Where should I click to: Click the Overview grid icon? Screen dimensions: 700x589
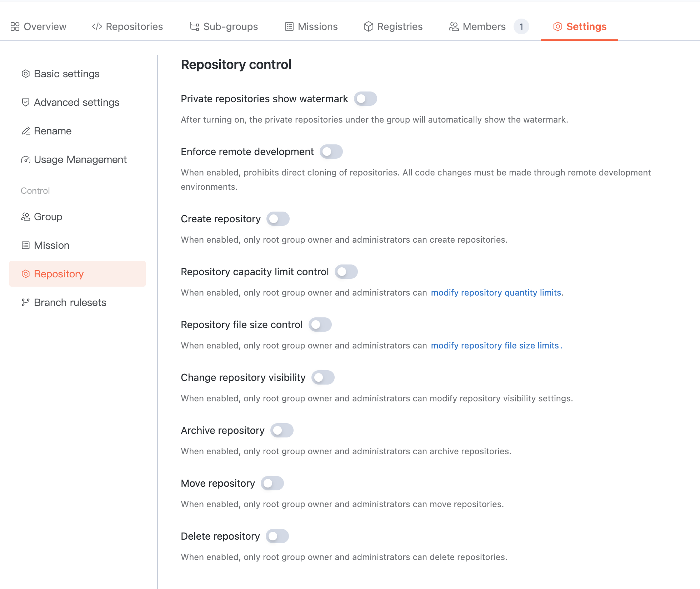coord(15,26)
